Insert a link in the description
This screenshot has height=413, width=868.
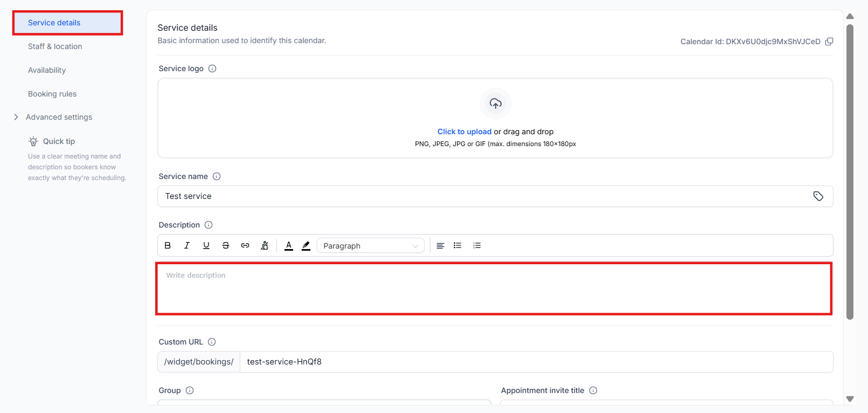click(x=245, y=245)
